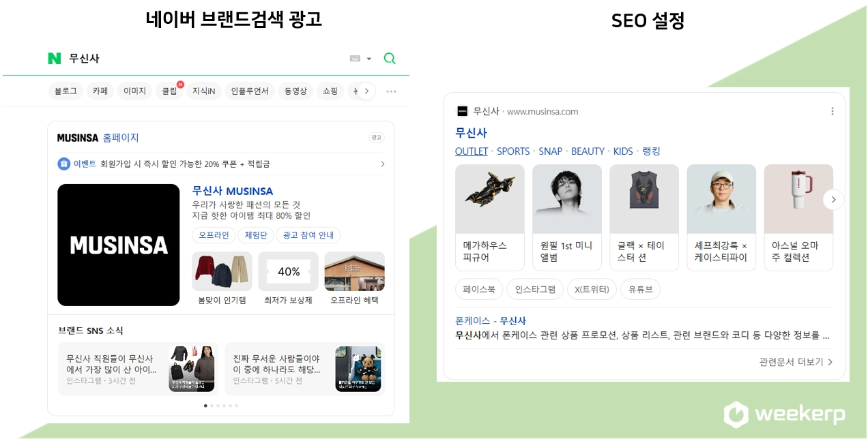The height and width of the screenshot is (439, 868).
Task: Click the 원필 1st 미니 앨범 thumbnail
Action: [566, 198]
